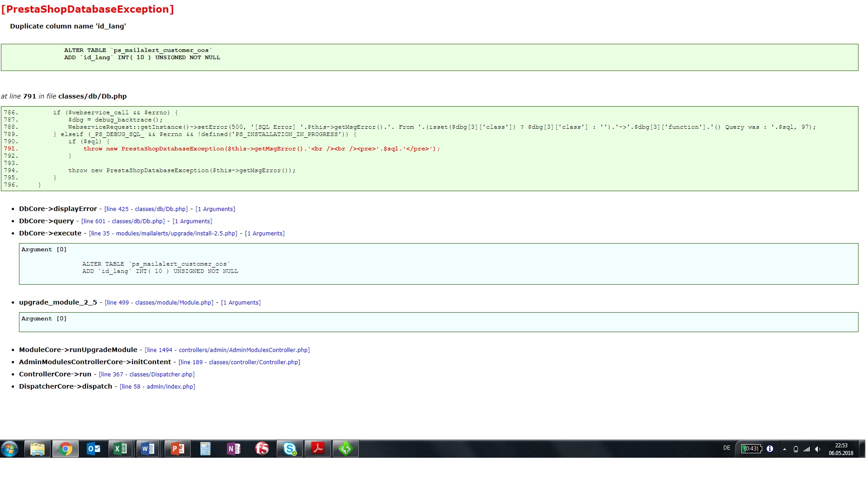
Task: Show hidden system tray icons arrow
Action: pyautogui.click(x=784, y=449)
